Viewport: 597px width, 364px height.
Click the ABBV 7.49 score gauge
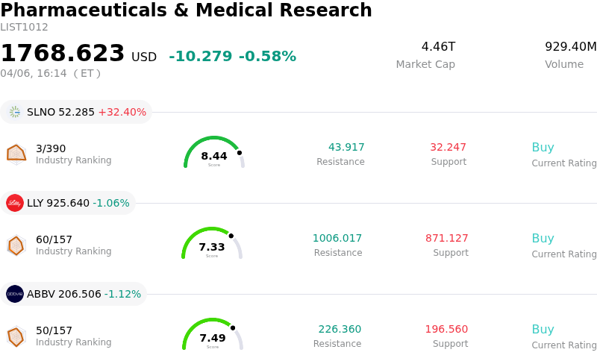[213, 336]
